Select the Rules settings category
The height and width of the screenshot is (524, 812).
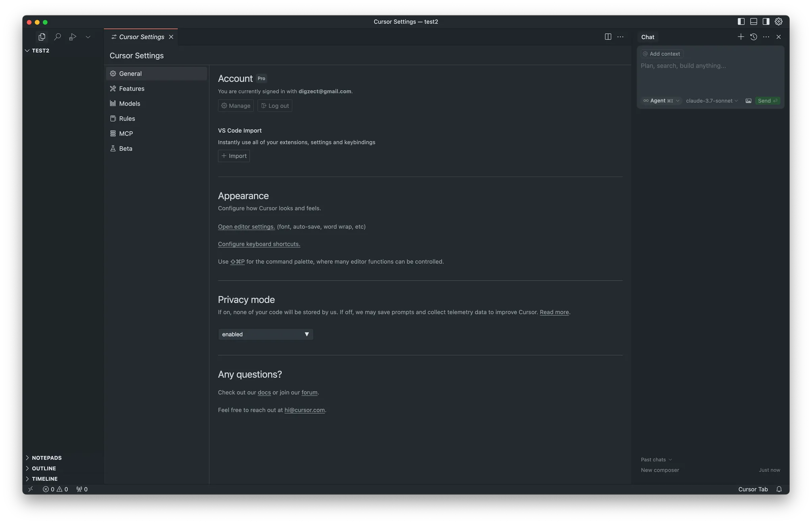(156, 119)
